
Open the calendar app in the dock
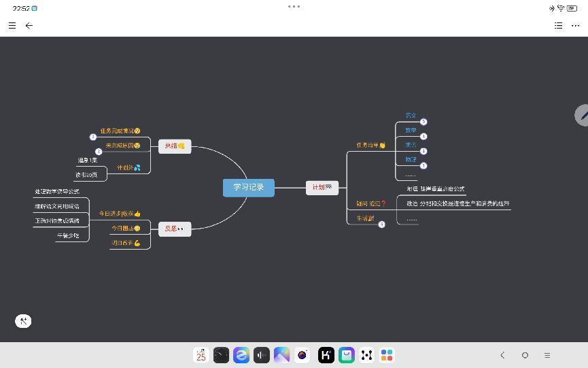pyautogui.click(x=201, y=355)
